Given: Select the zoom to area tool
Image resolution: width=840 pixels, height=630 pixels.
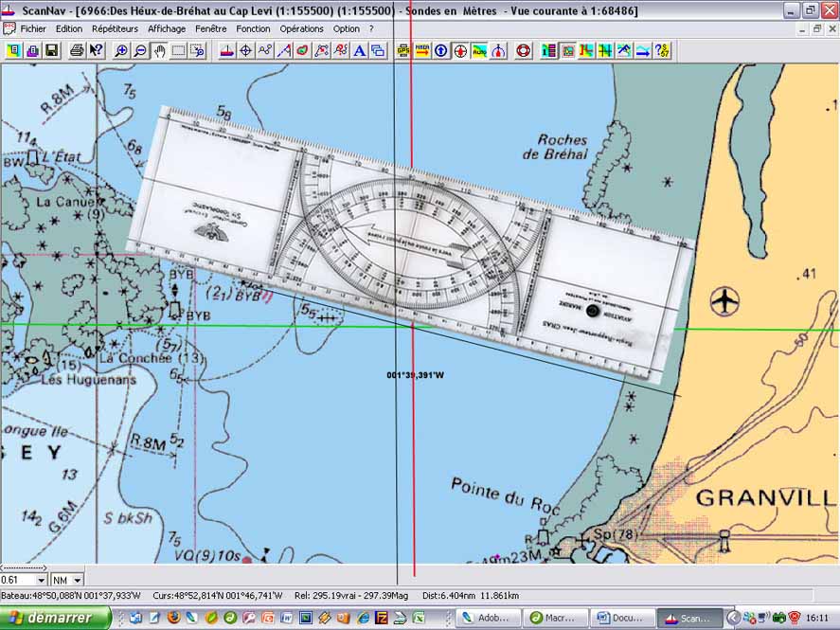Looking at the screenshot, I should 198,51.
